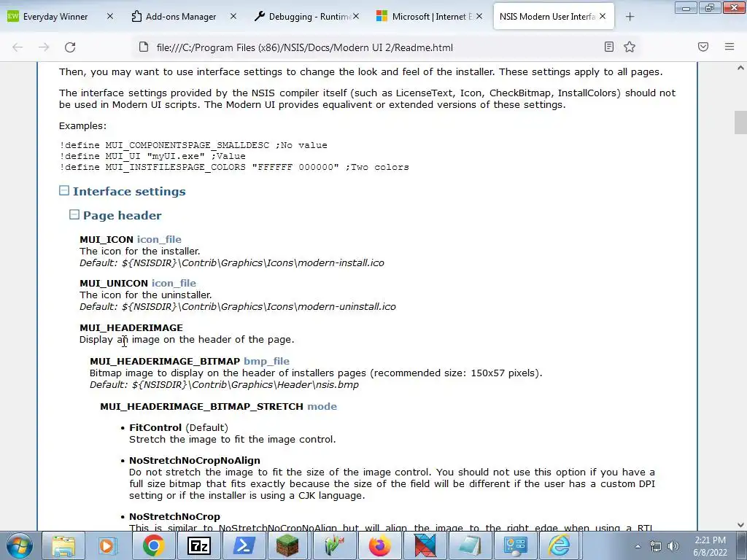Open Windows Explorer from the taskbar
The width and height of the screenshot is (747, 560).
click(63, 545)
